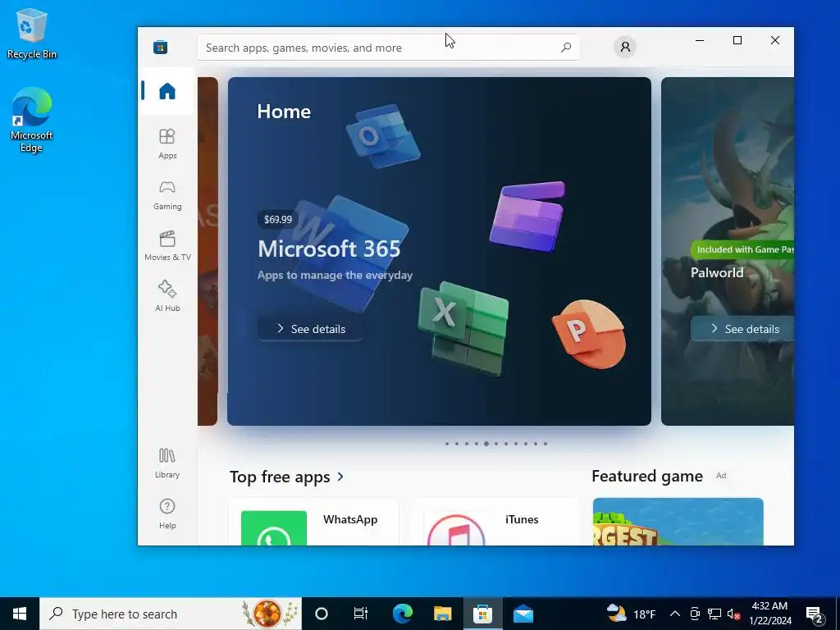
Task: Click the taskbar search box
Action: click(x=171, y=614)
